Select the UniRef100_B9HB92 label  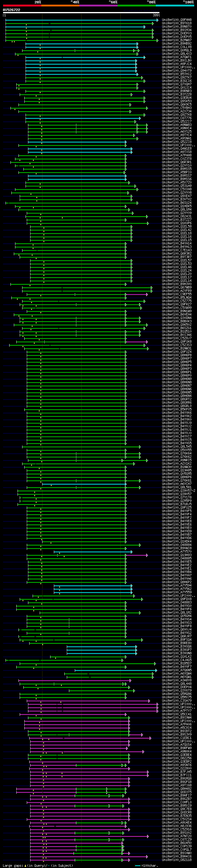[177, 43]
